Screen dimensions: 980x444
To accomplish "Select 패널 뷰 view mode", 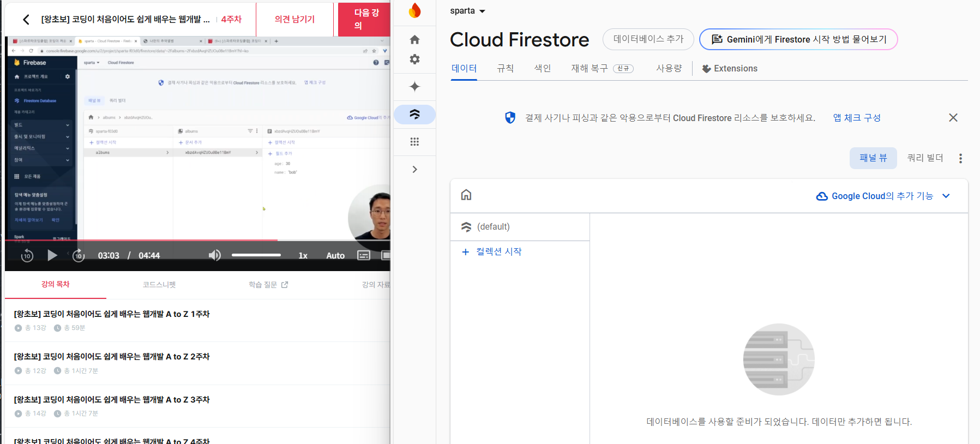I will click(873, 158).
